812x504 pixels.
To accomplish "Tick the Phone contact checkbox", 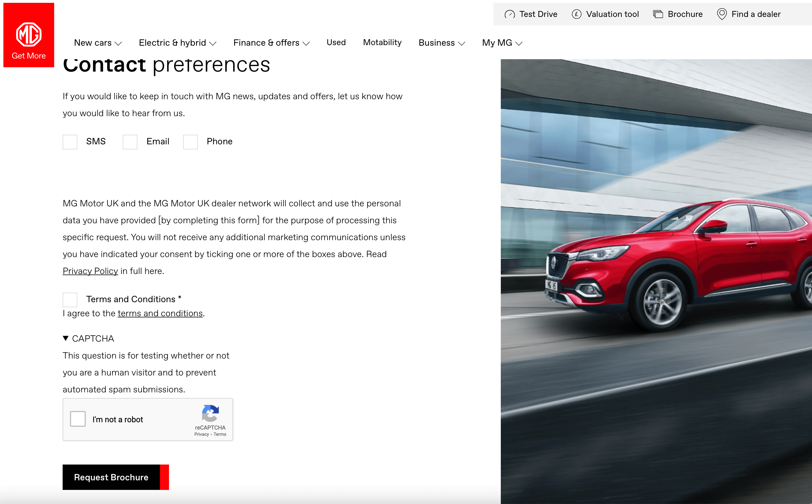I will tap(190, 142).
